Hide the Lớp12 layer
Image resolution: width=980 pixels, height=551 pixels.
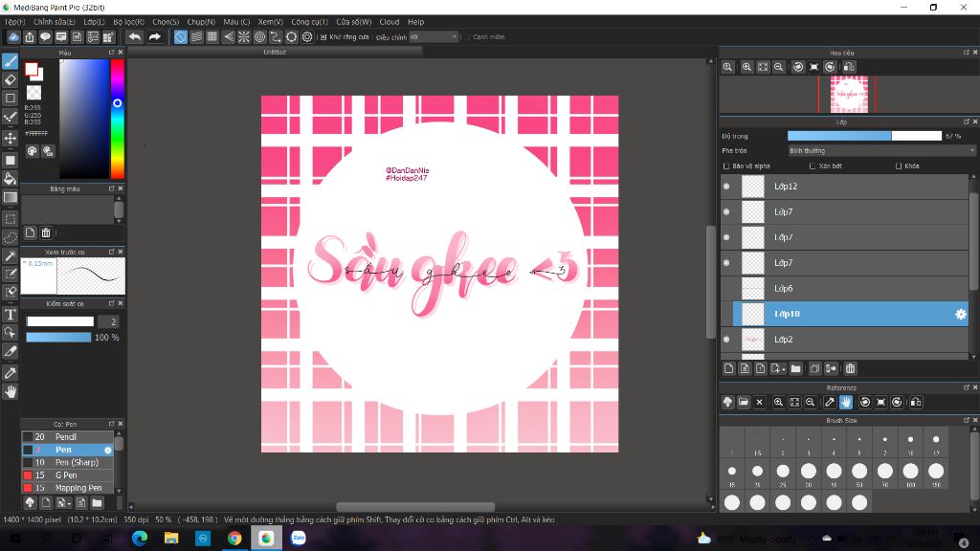click(726, 187)
